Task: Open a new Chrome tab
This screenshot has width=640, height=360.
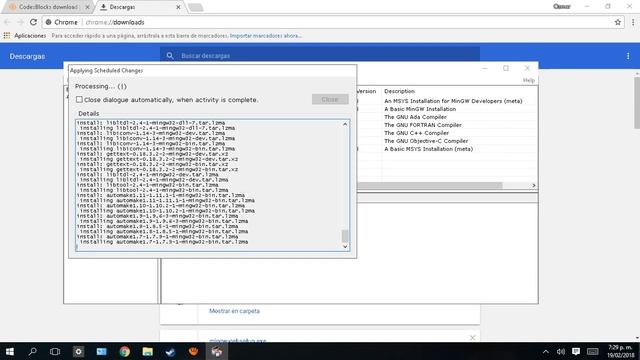Action: [x=196, y=7]
